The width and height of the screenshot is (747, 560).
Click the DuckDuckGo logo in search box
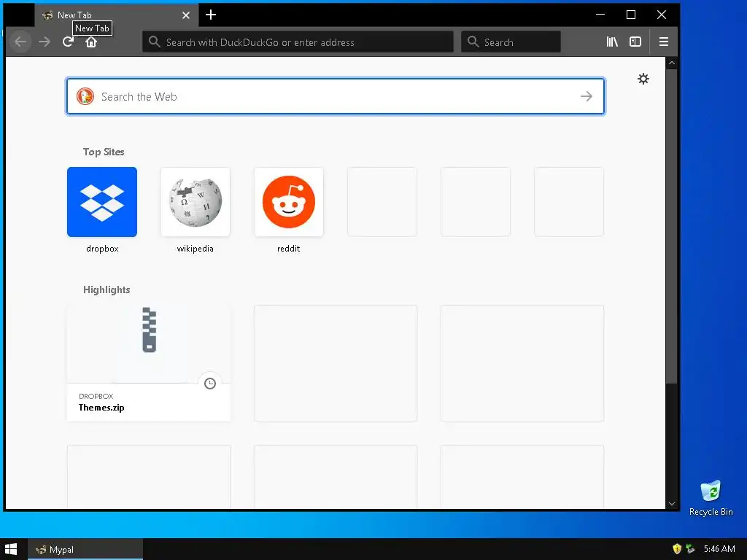[x=85, y=96]
